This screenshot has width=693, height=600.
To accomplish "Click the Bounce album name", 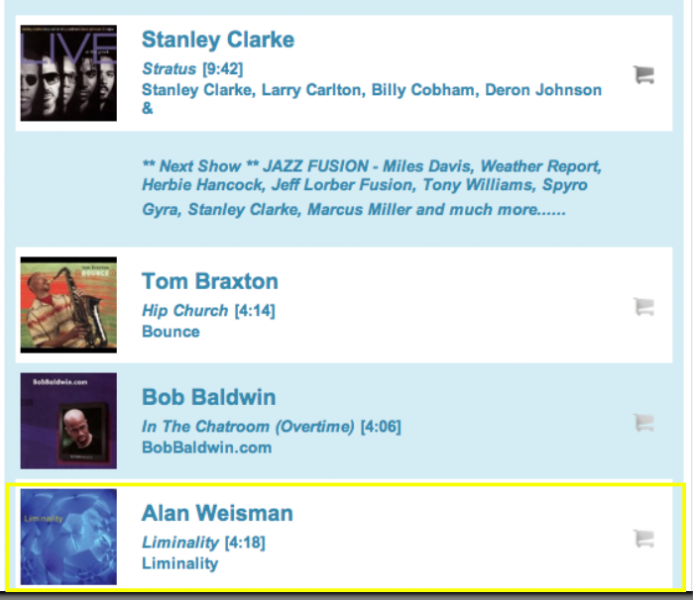I will (x=171, y=331).
